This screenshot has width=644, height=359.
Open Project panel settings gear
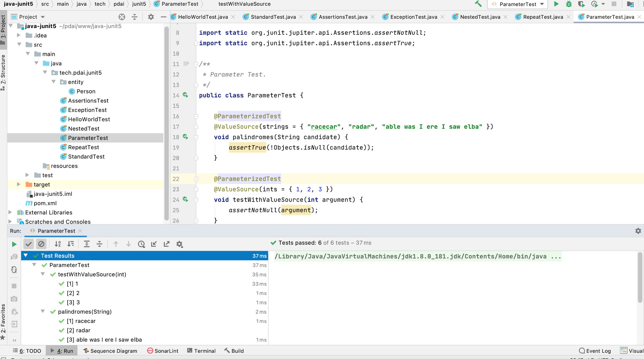click(151, 17)
